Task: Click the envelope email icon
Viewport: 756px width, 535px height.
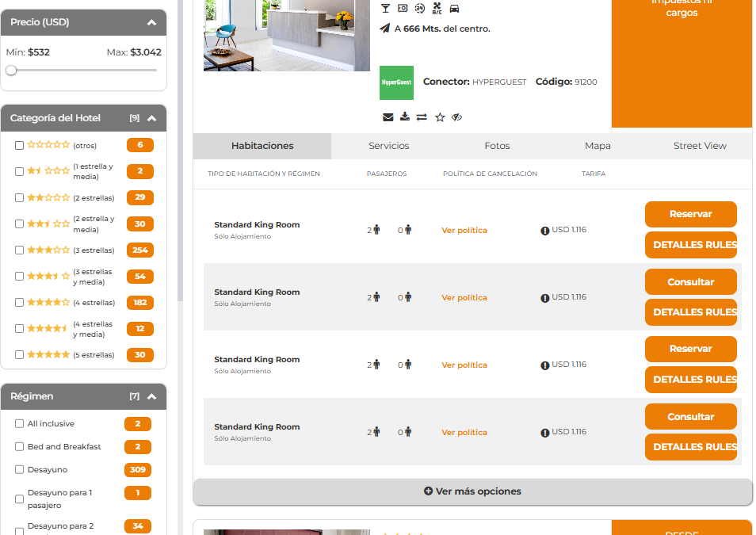Action: (388, 117)
